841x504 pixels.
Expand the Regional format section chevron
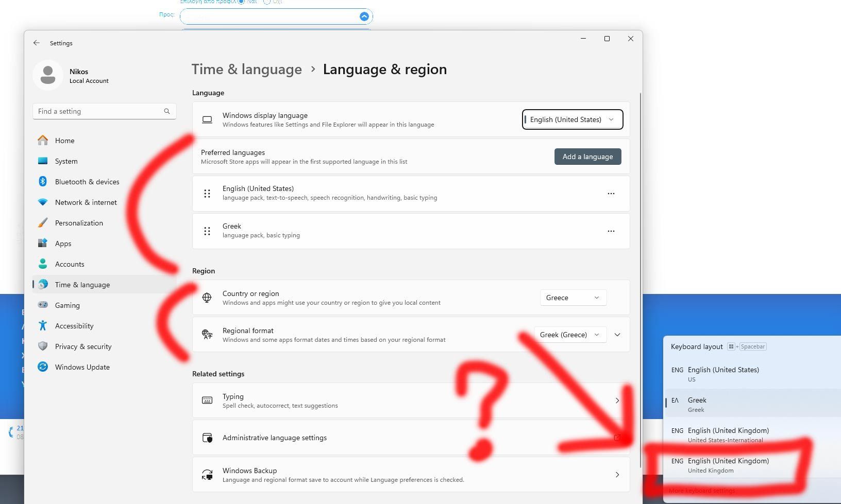click(x=617, y=335)
